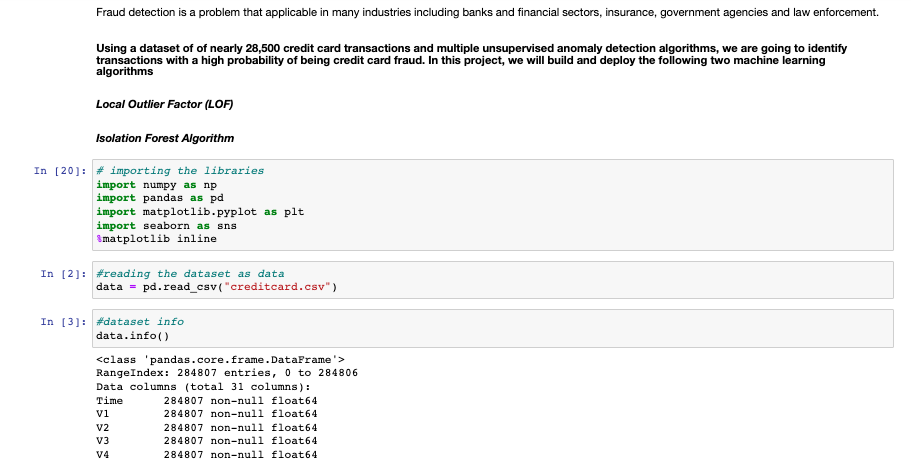Click the Local Outlier Factor (LOF) heading
Image resolution: width=911 pixels, height=463 pixels.
(164, 105)
